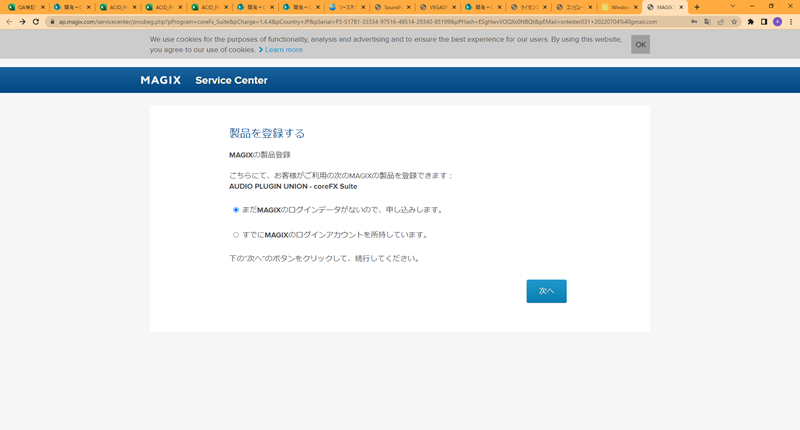
Task: Click AUDIO PLUGIN UNION - coreFX Suite text
Action: tap(293, 187)
